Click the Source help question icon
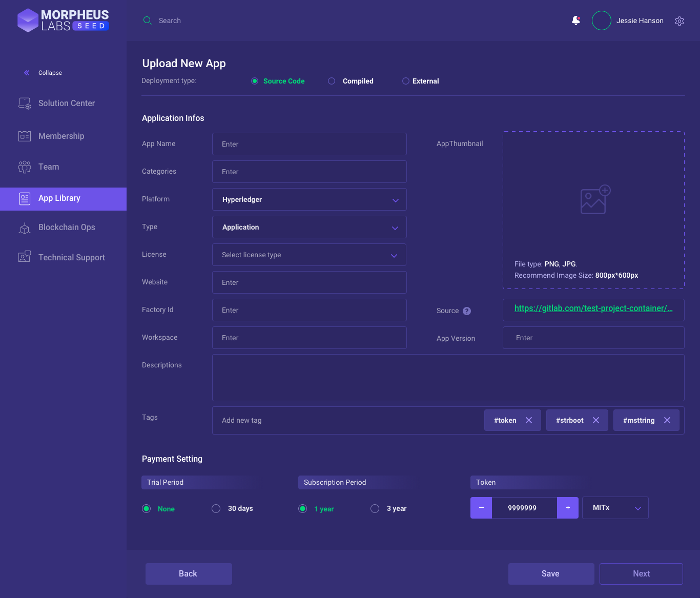The image size is (700, 598). tap(467, 311)
